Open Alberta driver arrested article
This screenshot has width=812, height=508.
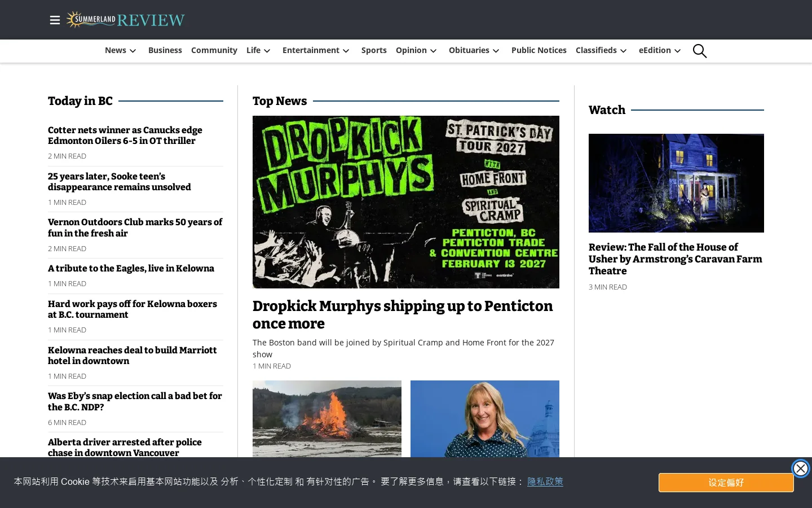[125, 448]
